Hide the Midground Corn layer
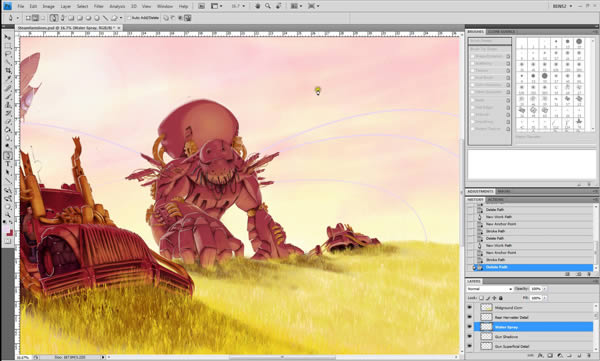The width and height of the screenshot is (600, 361). (x=470, y=307)
